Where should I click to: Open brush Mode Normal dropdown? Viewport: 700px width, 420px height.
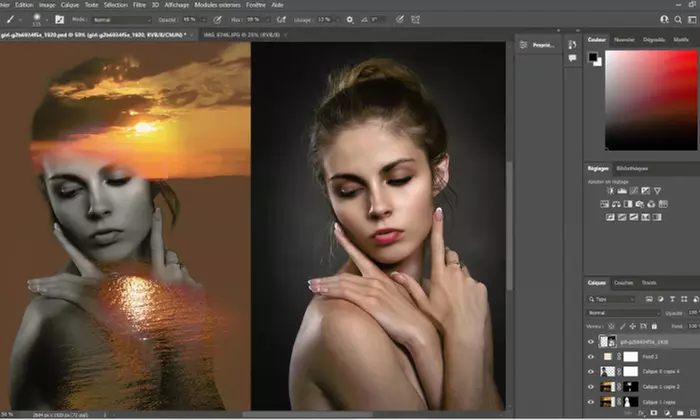tap(122, 20)
